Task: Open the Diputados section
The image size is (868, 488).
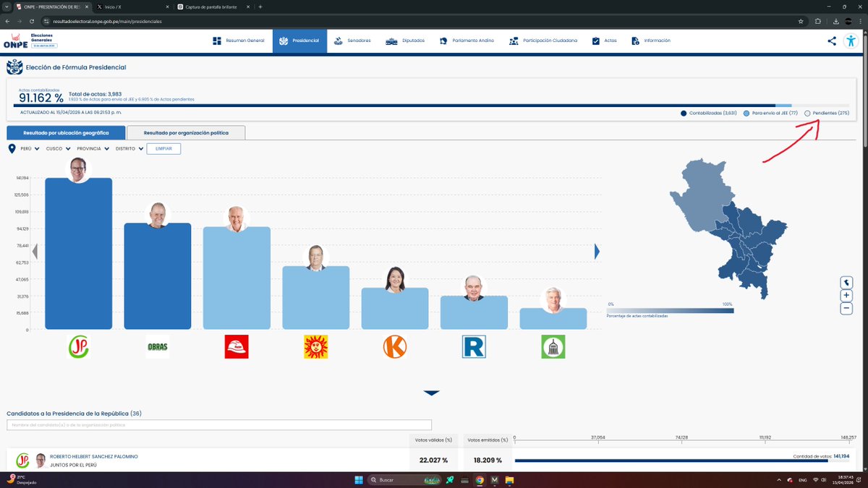Action: tap(404, 40)
